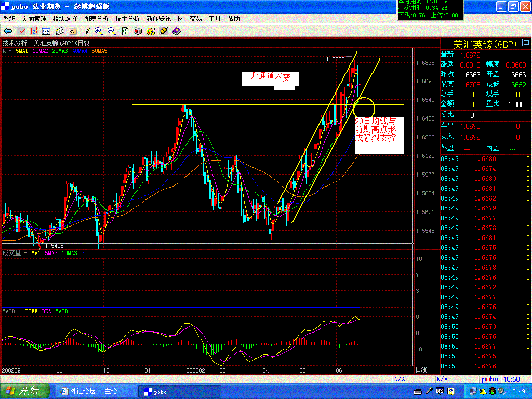Click the language bar help question icon

tap(450, 392)
